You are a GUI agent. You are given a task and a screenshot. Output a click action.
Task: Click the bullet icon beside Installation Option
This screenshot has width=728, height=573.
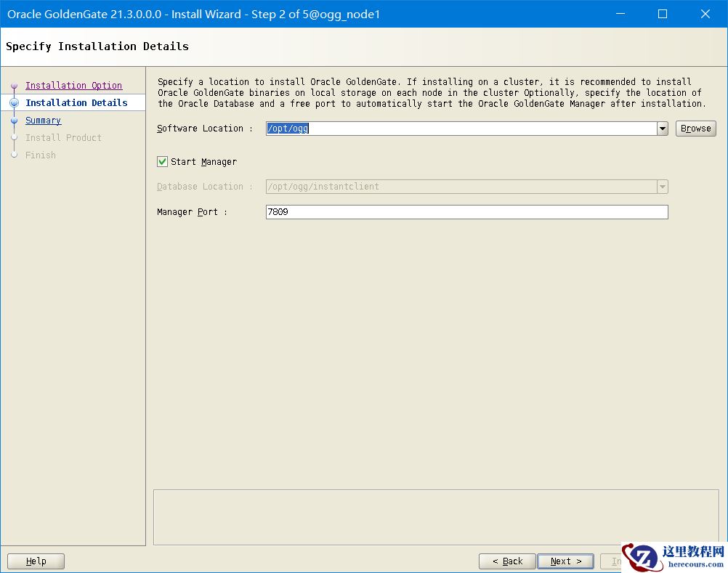(x=14, y=86)
